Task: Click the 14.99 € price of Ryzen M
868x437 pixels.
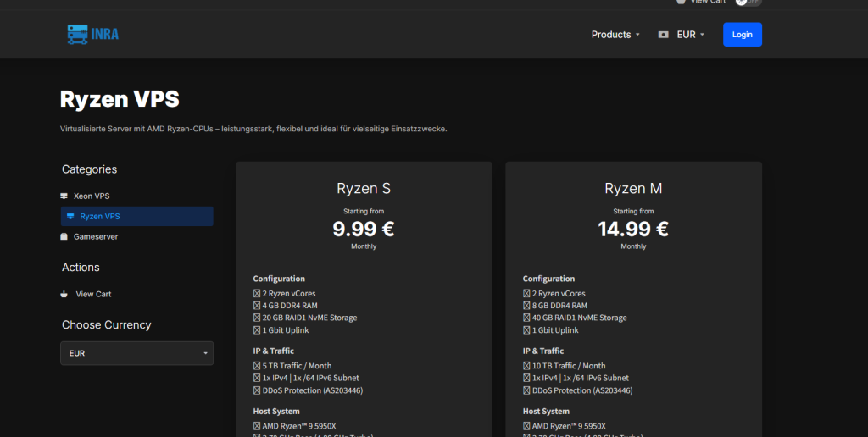Action: point(633,229)
